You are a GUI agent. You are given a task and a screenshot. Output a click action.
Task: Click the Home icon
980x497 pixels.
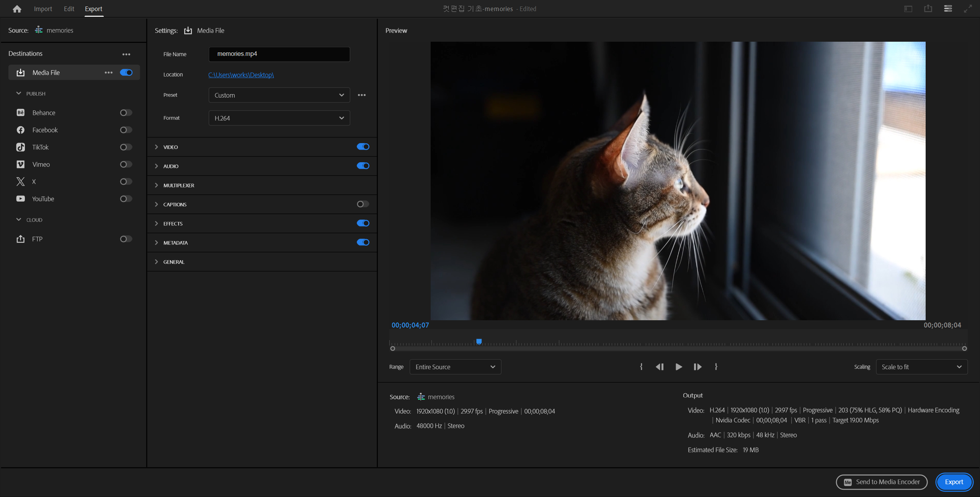17,9
